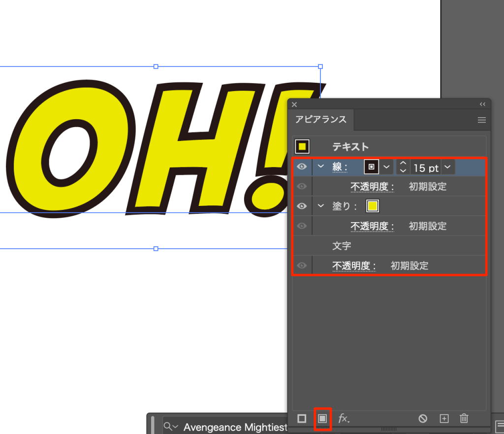This screenshot has width=504, height=434.
Task: Open the stroke weight 15 pt dropdown
Action: pos(447,167)
